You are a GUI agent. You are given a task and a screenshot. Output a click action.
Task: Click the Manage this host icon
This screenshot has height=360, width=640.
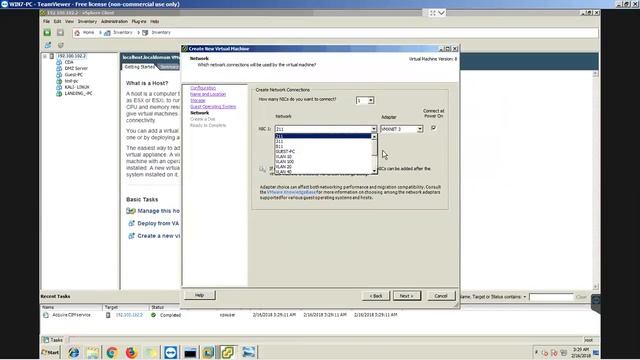pyautogui.click(x=131, y=211)
